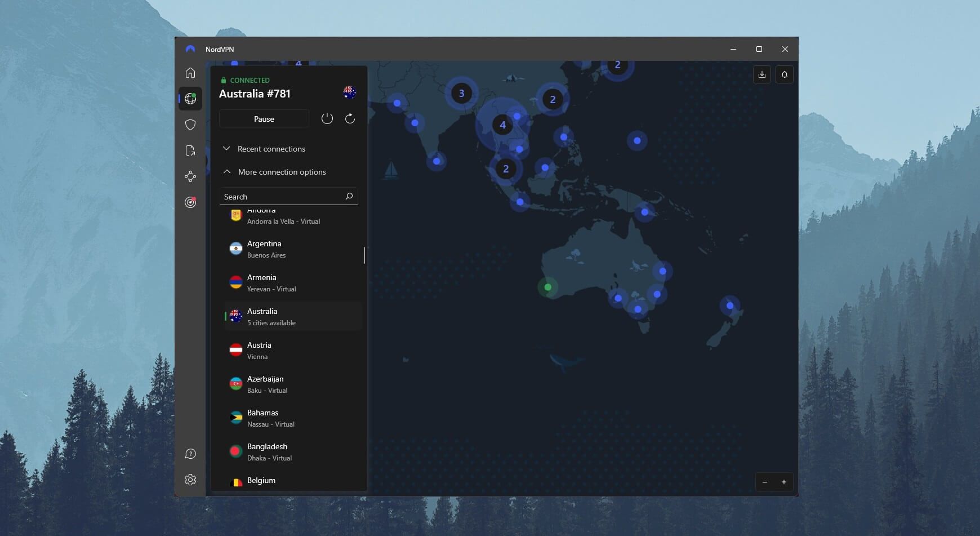Click the Bahamas flag icon
This screenshot has width=980, height=536.
point(236,418)
